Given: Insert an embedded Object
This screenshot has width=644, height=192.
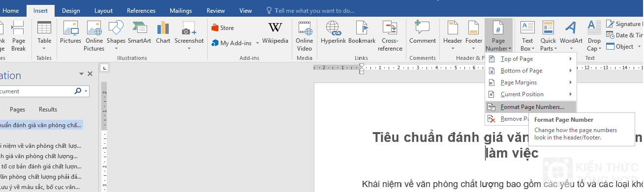Looking at the screenshot, I should click(x=620, y=47).
